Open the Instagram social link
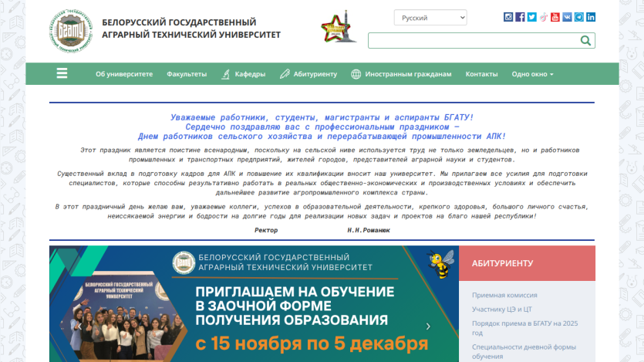The height and width of the screenshot is (362, 644). (508, 17)
